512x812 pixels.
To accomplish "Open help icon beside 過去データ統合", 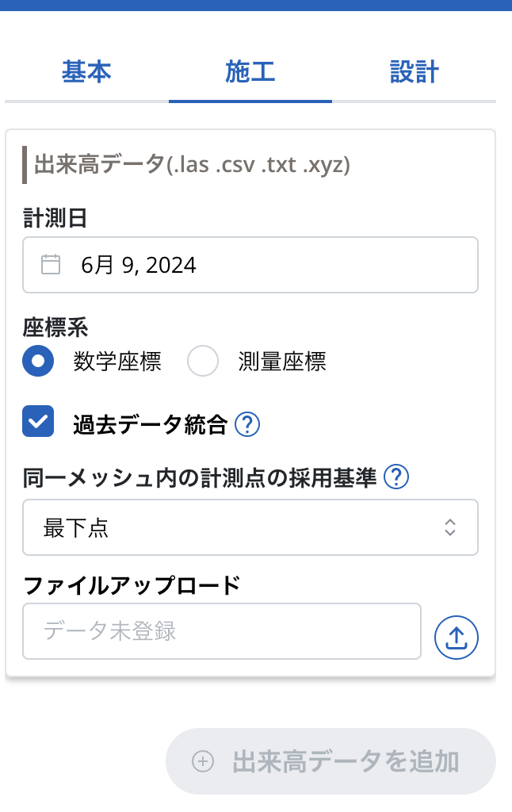I will [x=247, y=426].
